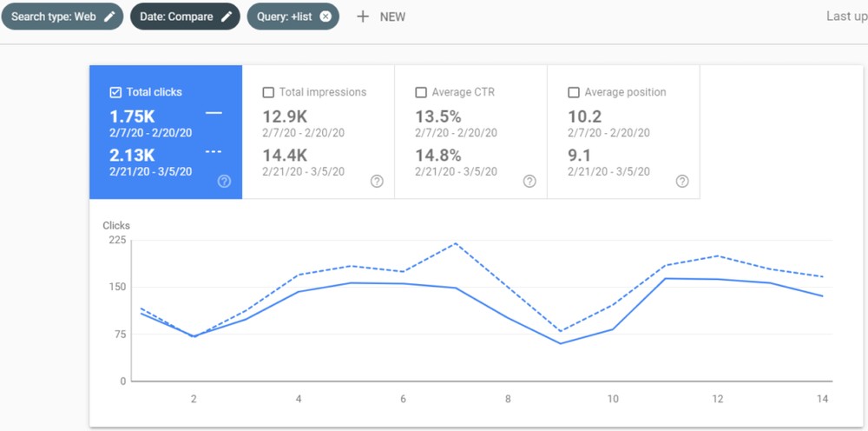Screen dimensions: 868x431
Task: Click the dashed line legend on clicks card
Action: [x=214, y=152]
